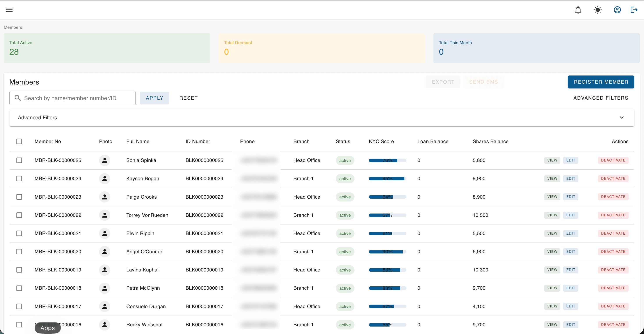Viewport: 644px width, 334px height.
Task: Click the REGISTER MEMBER button
Action: 601,82
